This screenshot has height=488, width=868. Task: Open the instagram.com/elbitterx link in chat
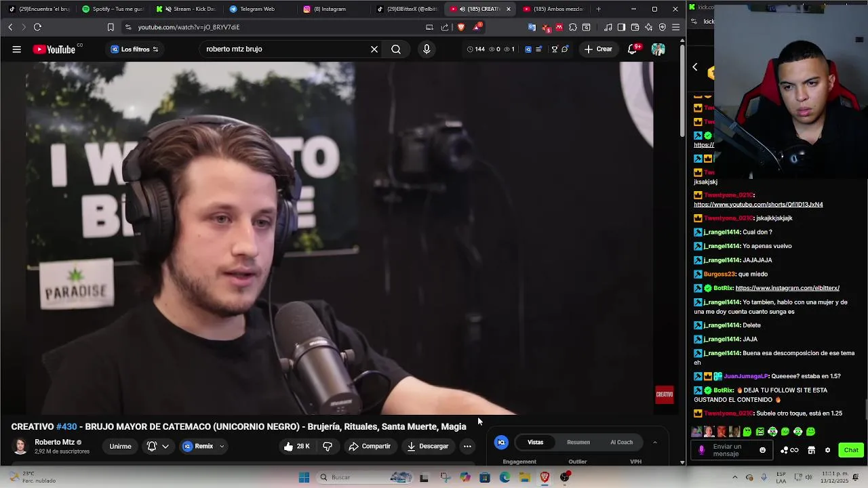[787, 288]
